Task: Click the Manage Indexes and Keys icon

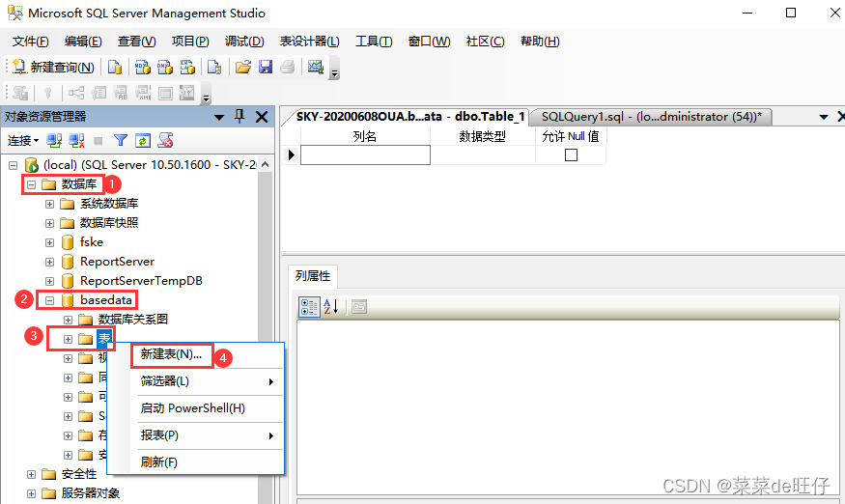Action: pos(99,94)
